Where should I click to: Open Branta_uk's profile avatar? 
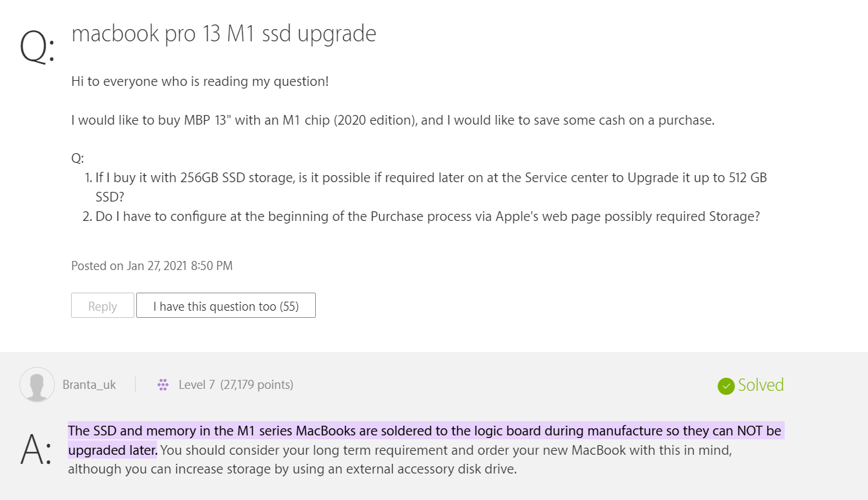37,385
